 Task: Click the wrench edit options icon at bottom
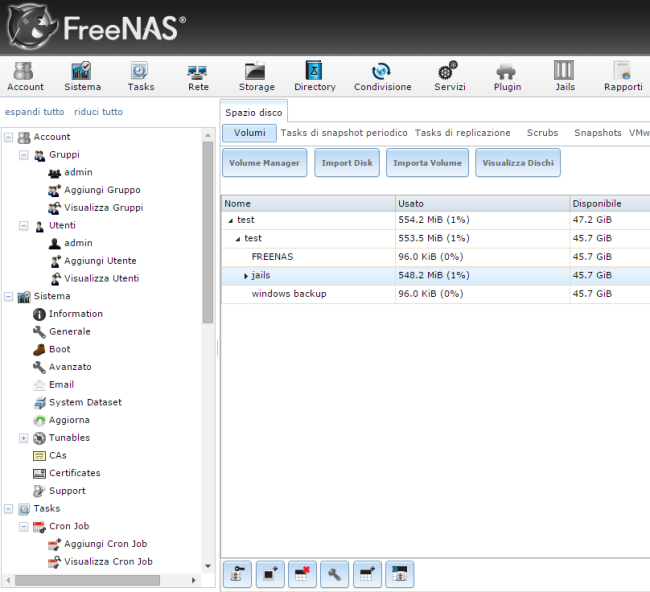[335, 574]
